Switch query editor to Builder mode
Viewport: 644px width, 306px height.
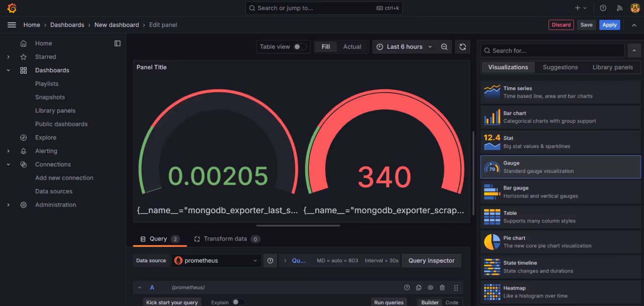click(430, 302)
